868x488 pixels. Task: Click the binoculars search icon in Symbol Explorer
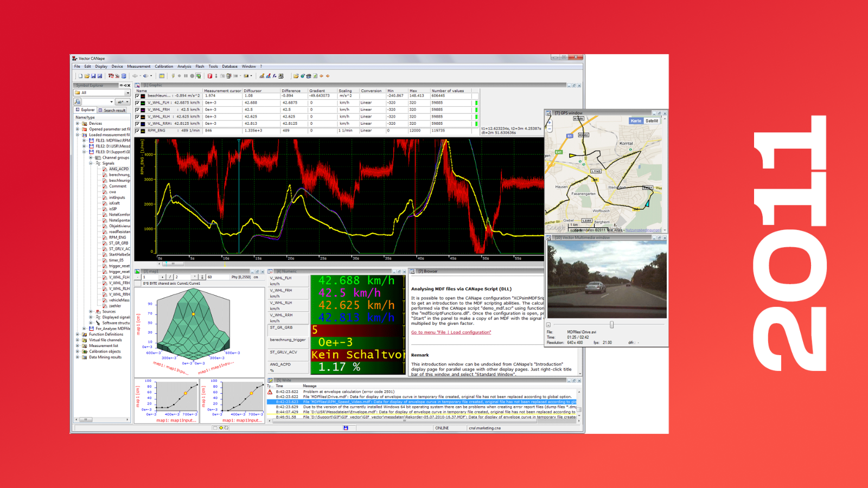78,102
